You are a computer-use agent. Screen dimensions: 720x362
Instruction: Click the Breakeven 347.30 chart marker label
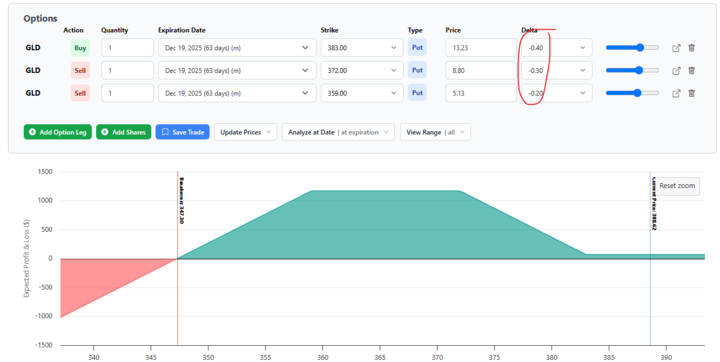click(x=182, y=200)
